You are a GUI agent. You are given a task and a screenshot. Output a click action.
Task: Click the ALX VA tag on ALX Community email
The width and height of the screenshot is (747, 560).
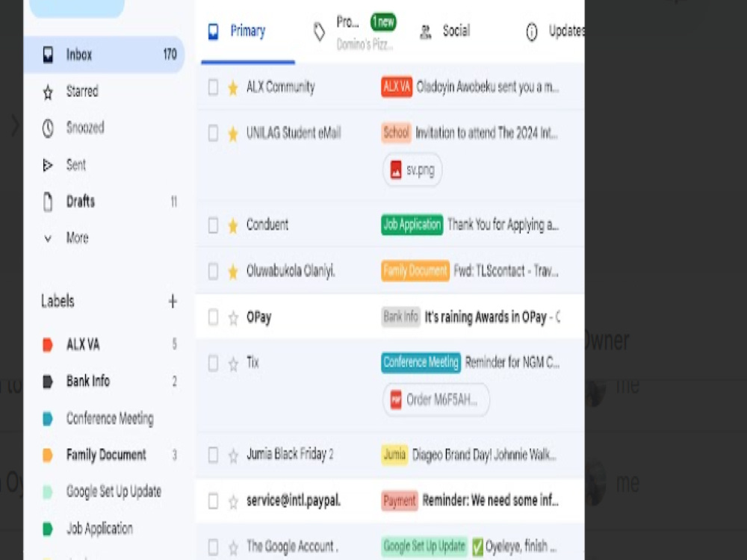pos(397,87)
